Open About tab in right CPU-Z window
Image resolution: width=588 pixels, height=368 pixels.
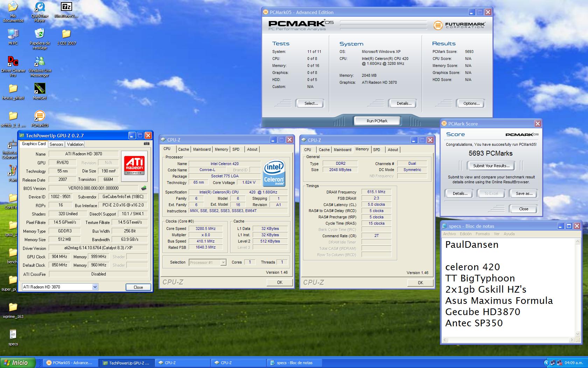(x=393, y=150)
